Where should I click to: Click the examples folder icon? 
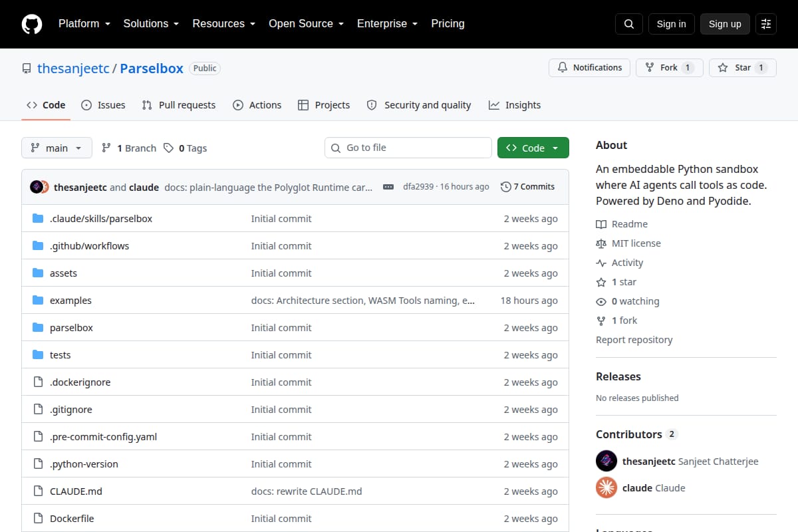(38, 301)
